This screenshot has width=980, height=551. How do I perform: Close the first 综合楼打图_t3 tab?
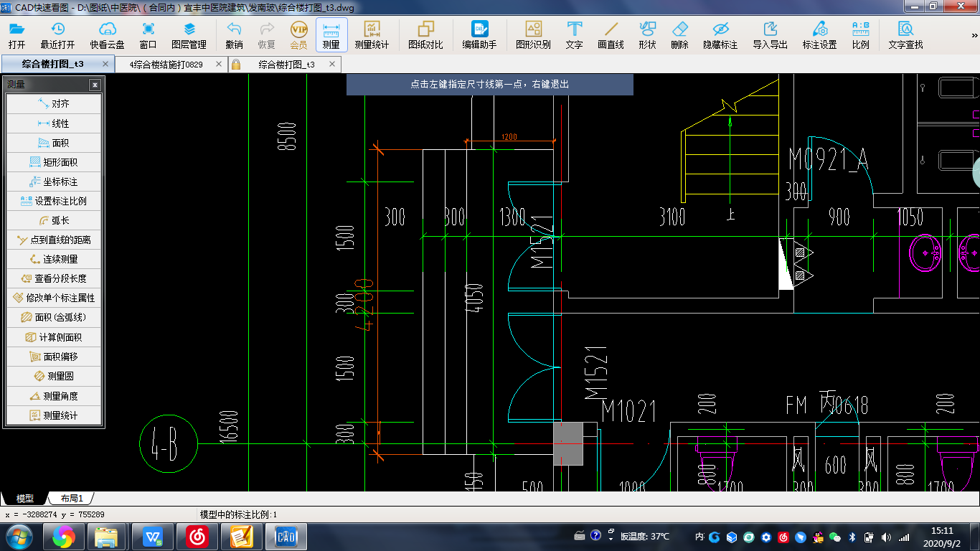(x=105, y=64)
